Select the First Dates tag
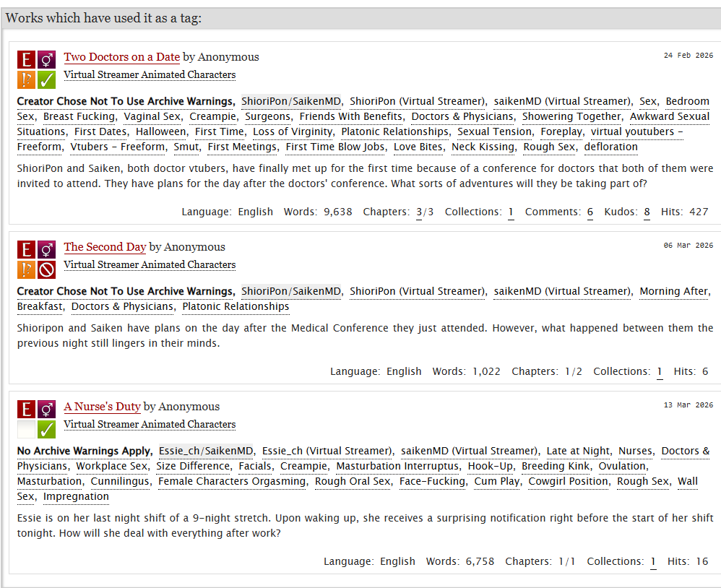 [100, 131]
